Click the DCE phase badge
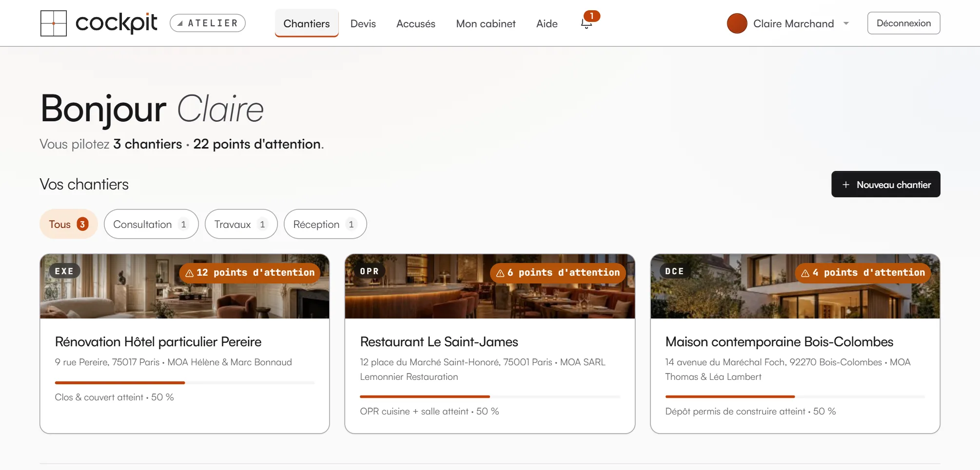This screenshot has height=470, width=980. [675, 271]
